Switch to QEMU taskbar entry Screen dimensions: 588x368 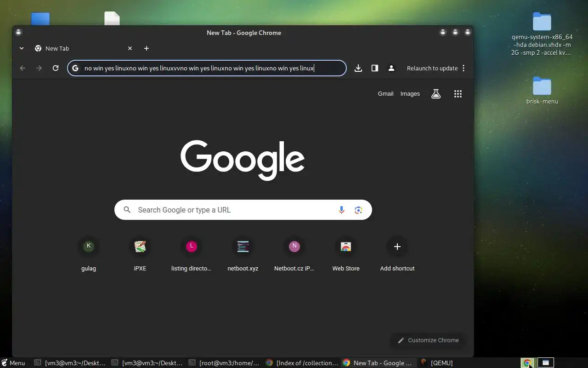pos(437,363)
